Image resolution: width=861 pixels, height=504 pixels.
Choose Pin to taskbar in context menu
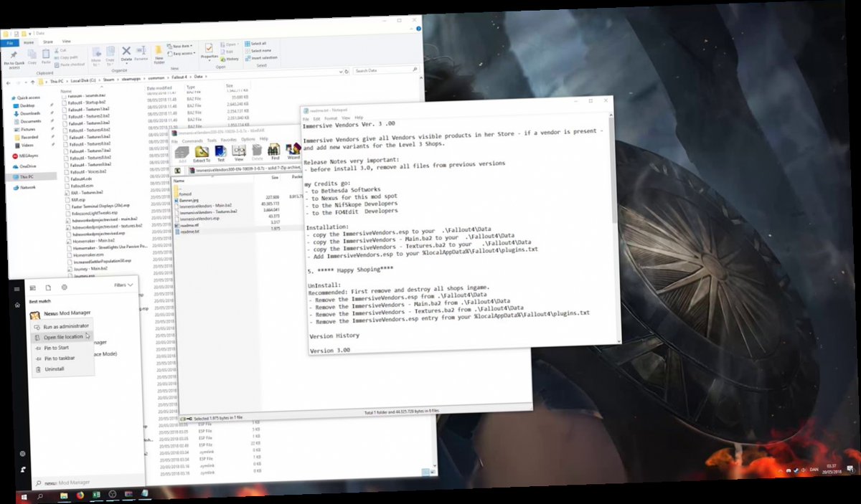[62, 358]
